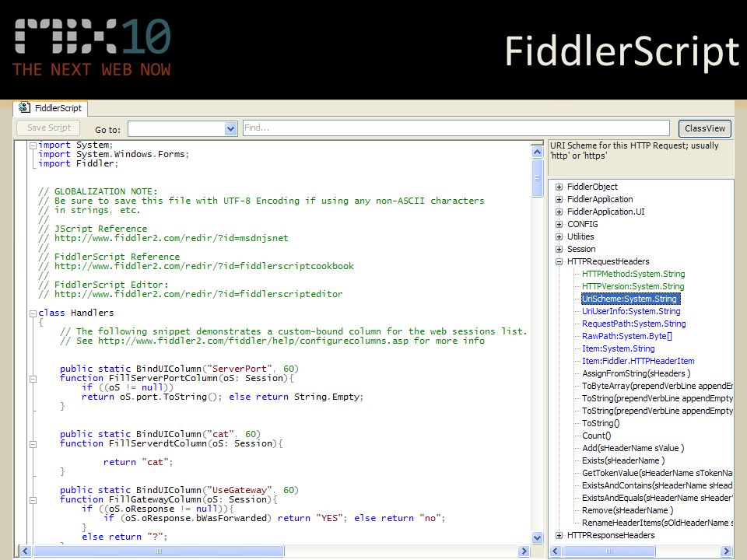
Task: Select Item:Fiddler.HTTPHeaderItem tree item
Action: [x=638, y=361]
